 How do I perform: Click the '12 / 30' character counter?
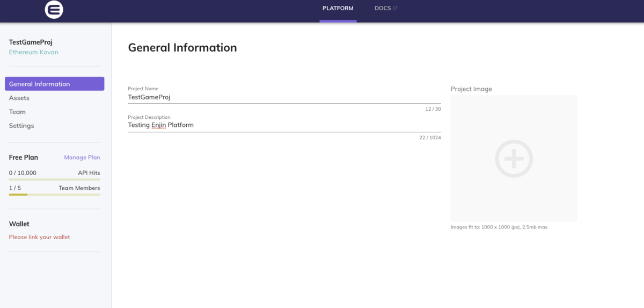point(433,109)
